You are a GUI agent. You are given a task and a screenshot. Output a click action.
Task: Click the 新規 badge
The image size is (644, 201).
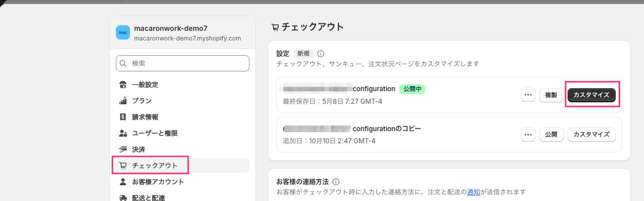pos(304,54)
